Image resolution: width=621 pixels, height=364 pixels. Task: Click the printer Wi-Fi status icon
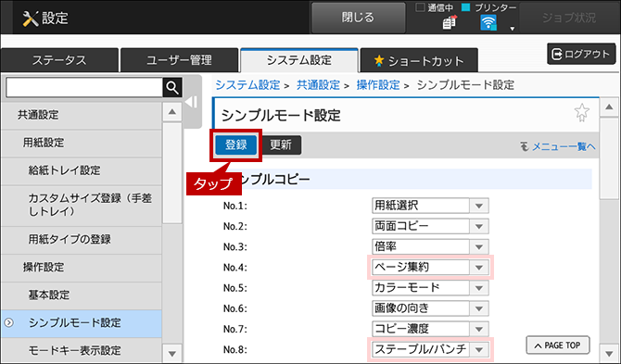pyautogui.click(x=488, y=23)
